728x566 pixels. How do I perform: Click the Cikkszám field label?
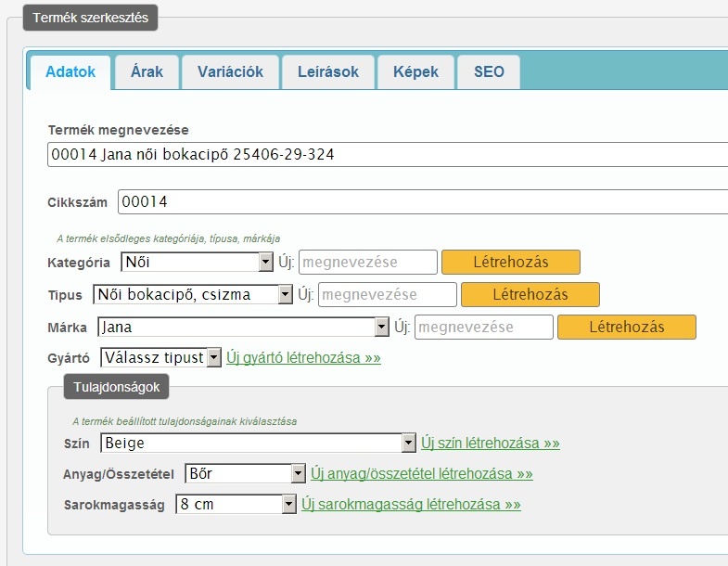point(77,202)
